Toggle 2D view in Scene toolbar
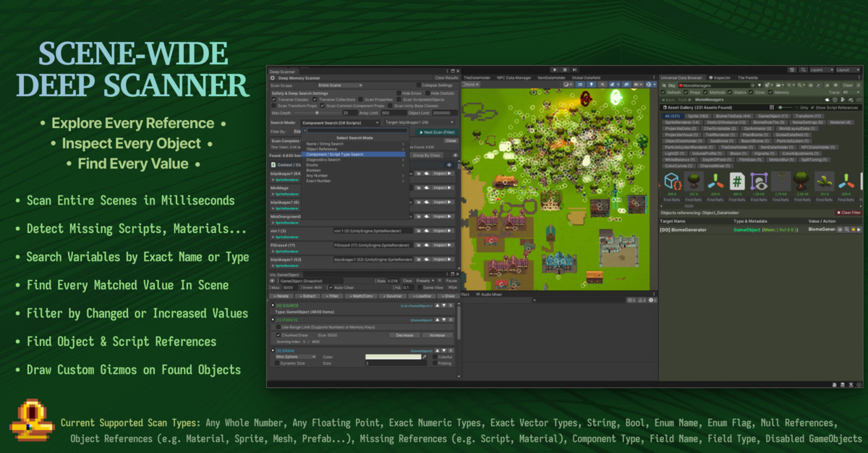The image size is (868, 453). click(580, 85)
